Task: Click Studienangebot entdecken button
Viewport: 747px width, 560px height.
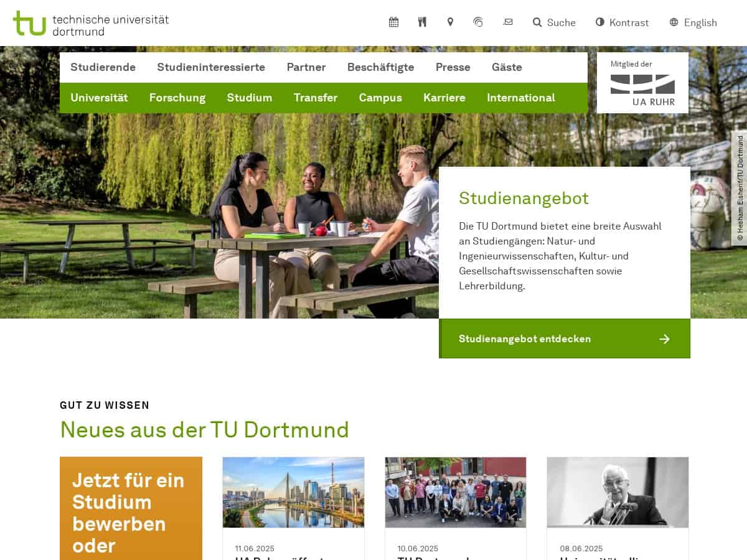Action: [x=565, y=338]
